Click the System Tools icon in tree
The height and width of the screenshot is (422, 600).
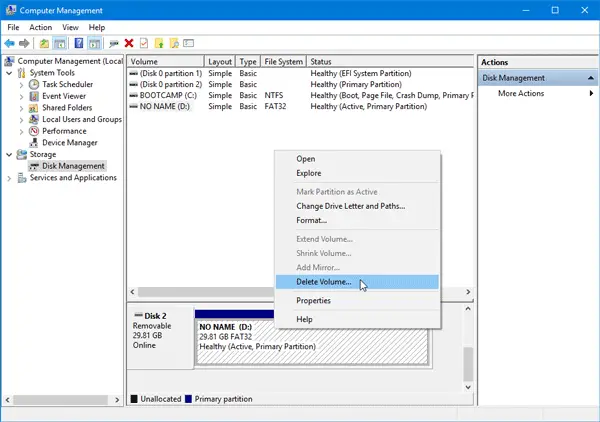(22, 73)
